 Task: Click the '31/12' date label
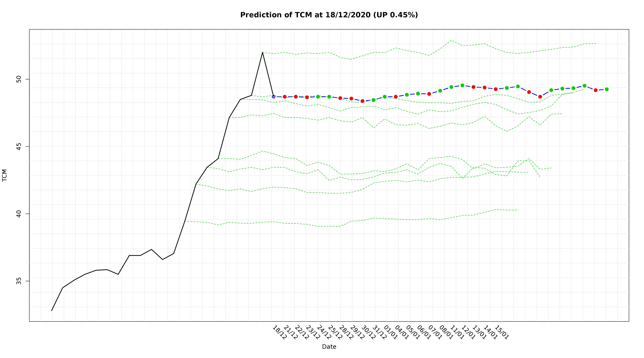coord(379,332)
